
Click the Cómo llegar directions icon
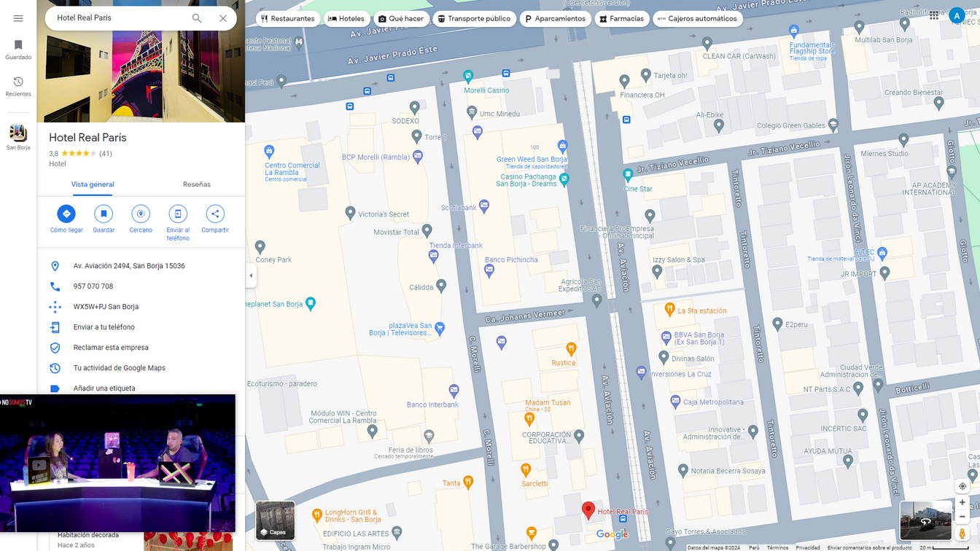[66, 214]
